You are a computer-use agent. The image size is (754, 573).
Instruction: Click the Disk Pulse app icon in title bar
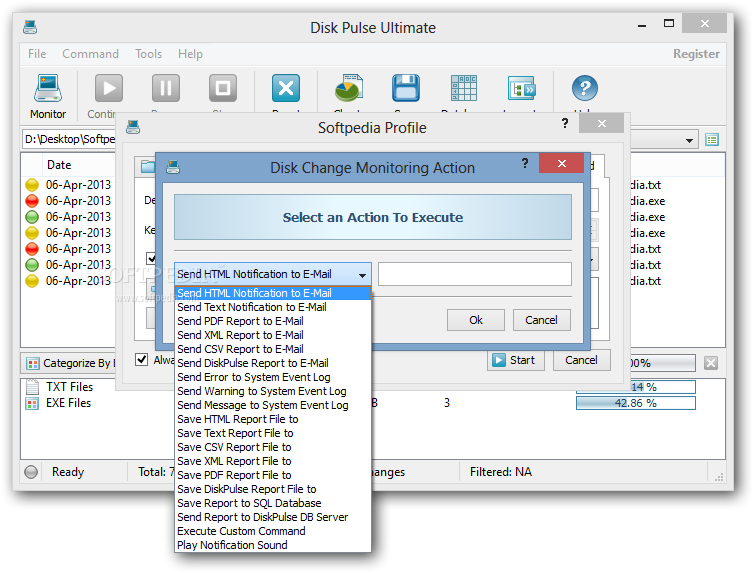(x=30, y=27)
